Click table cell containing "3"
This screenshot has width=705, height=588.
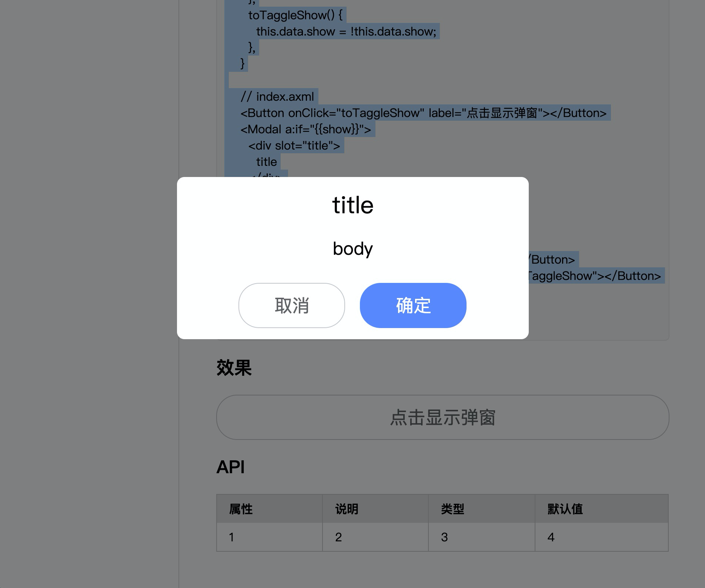tap(482, 537)
